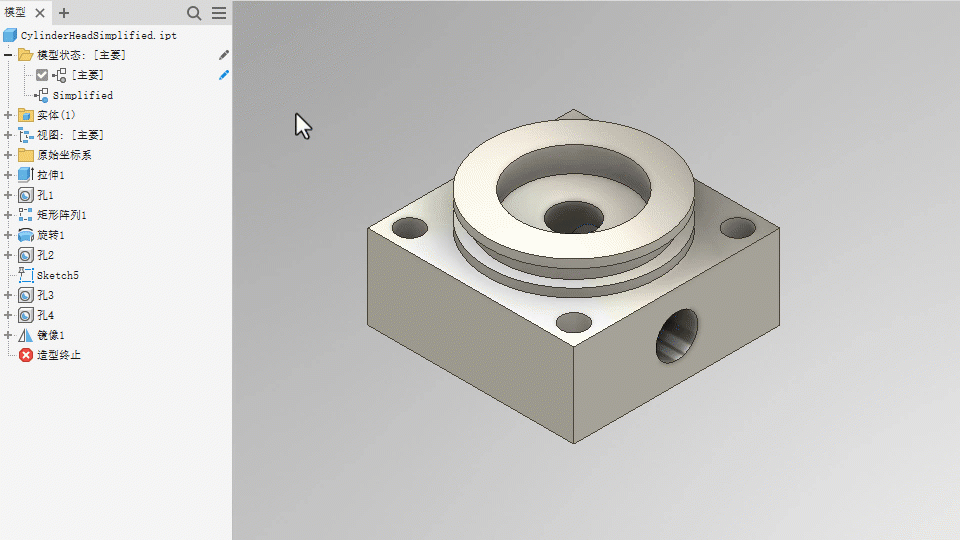
Task: Click the 模型状态 folder icon
Action: pos(25,55)
